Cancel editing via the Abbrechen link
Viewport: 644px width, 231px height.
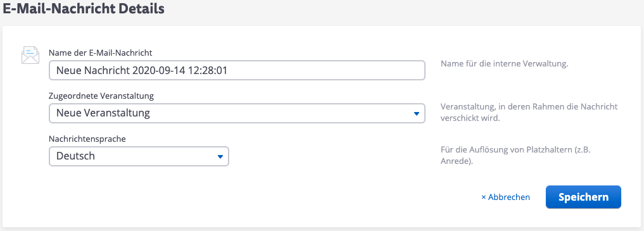pos(505,197)
